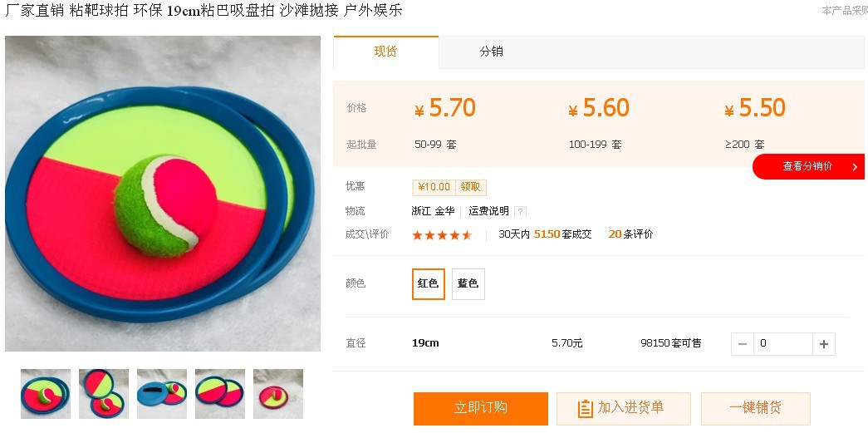Select the 红色 color option
The height and width of the screenshot is (433, 868).
pos(429,283)
